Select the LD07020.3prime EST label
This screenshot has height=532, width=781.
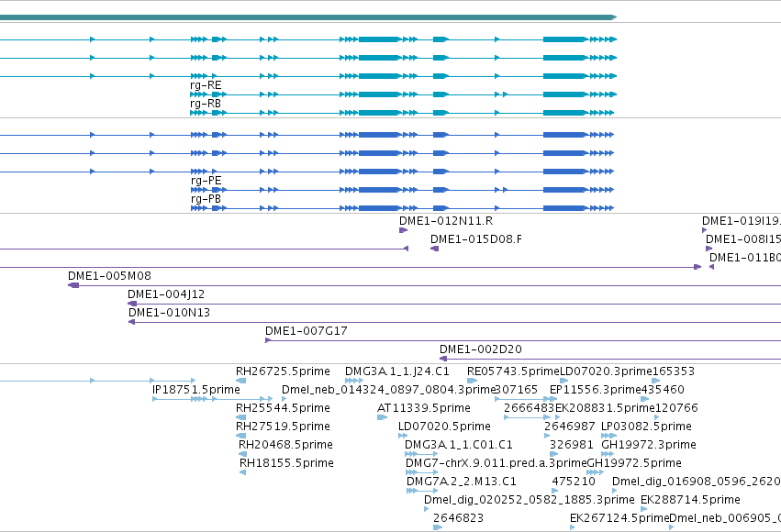click(607, 371)
